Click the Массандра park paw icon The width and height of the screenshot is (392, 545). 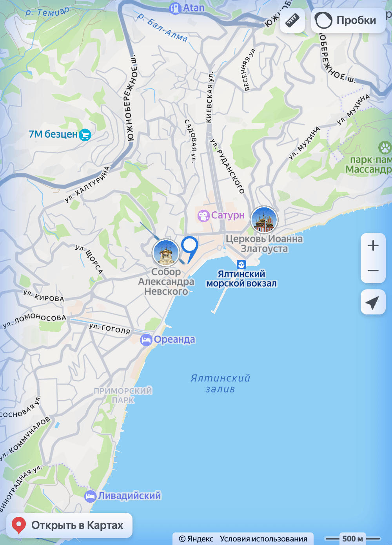point(385,148)
